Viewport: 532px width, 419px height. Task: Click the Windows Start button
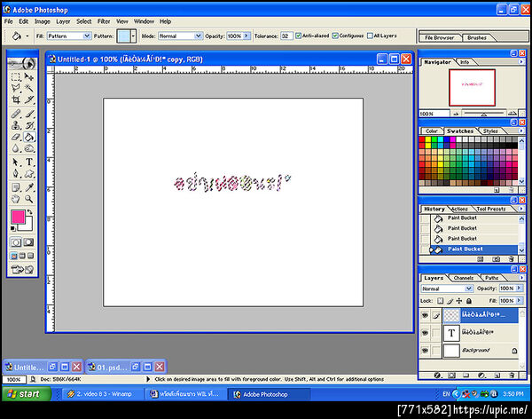coord(27,394)
